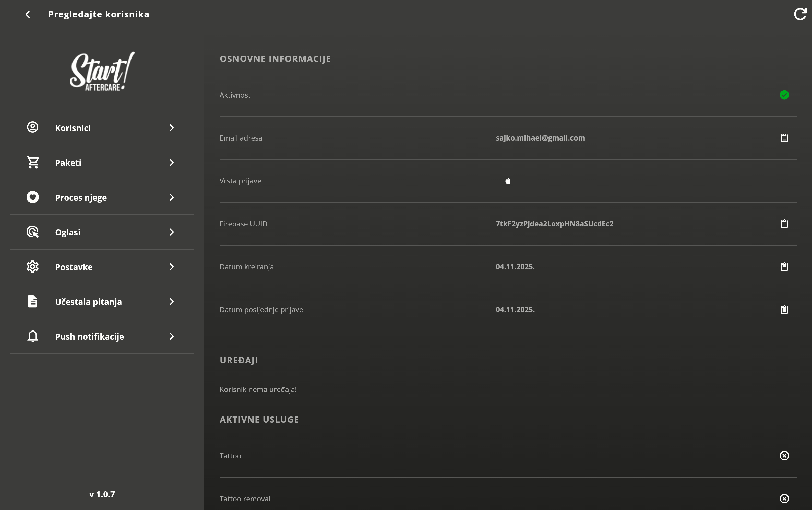Open the Učestala pitanja menu item
This screenshot has width=812, height=510.
coord(88,302)
